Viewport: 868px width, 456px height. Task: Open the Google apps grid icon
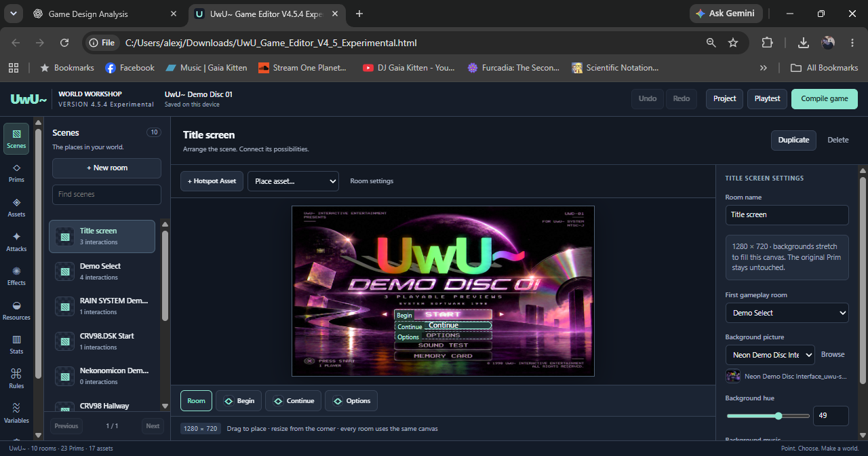pos(13,68)
